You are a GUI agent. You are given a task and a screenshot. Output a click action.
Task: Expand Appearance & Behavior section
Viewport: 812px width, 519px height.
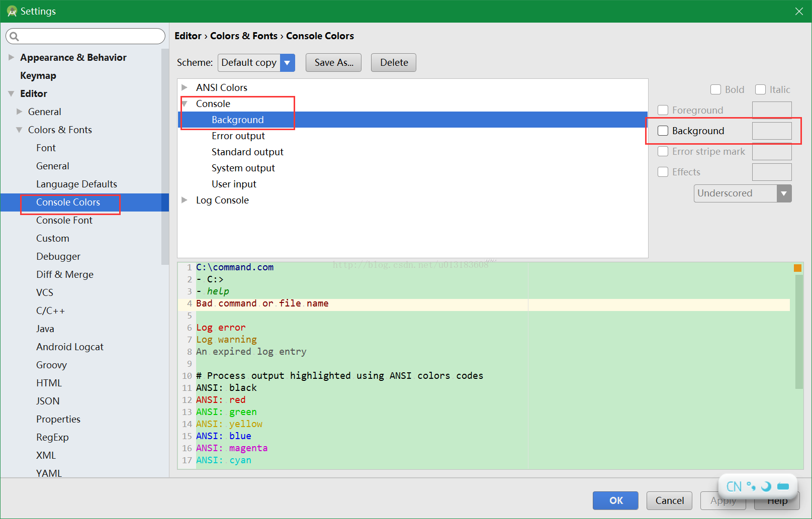pyautogui.click(x=11, y=57)
